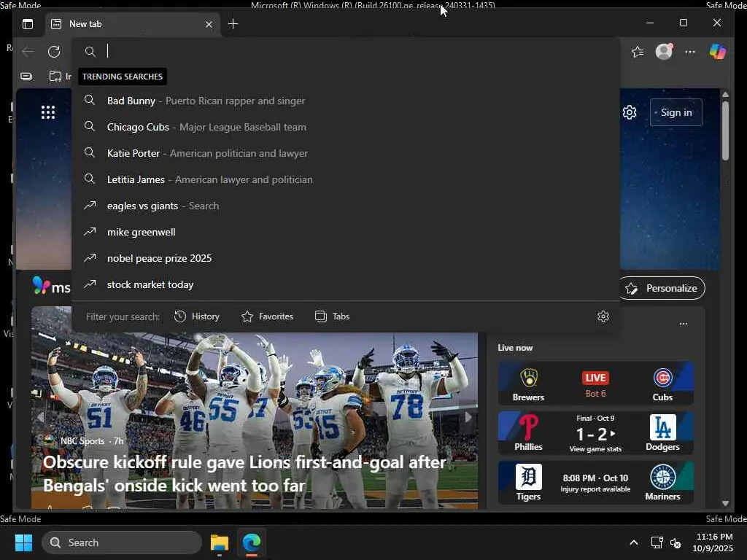Click the page vertical scrollbar thumb
Screen dimensions: 747x560
[x=725, y=131]
